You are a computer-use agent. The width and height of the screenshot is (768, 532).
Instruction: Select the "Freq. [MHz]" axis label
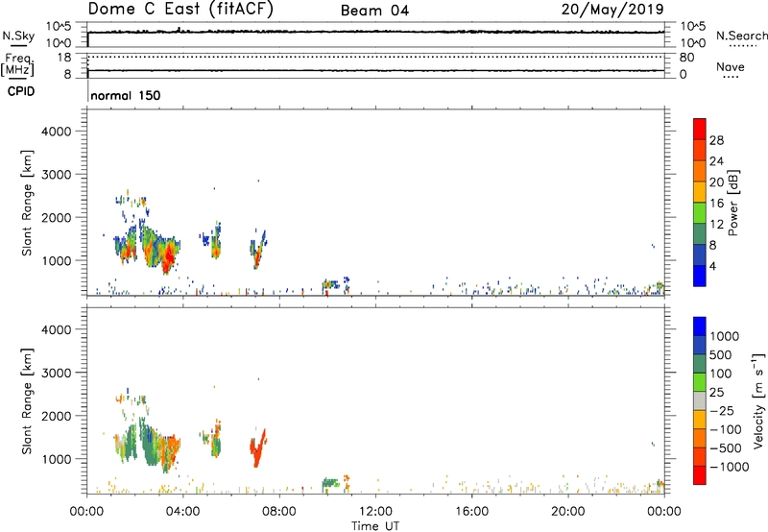(x=17, y=65)
